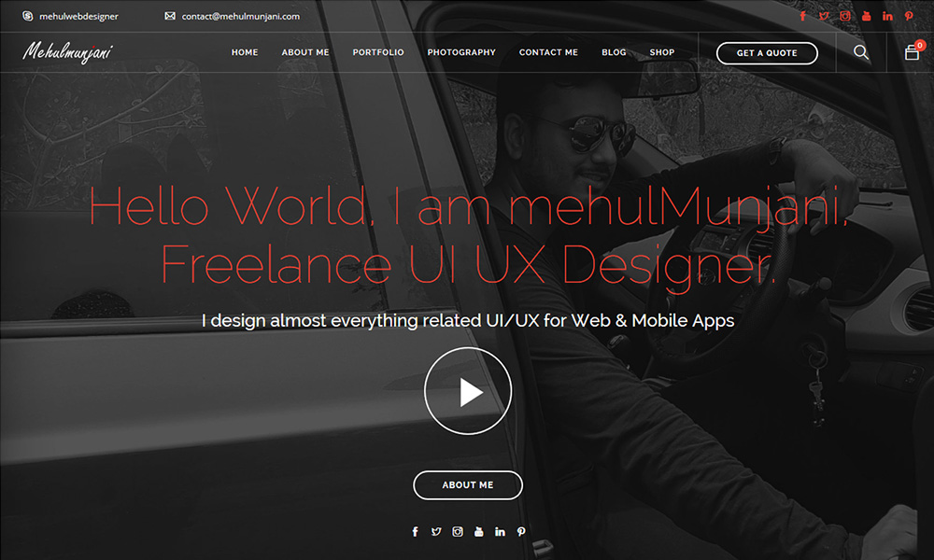Open the Portfolio menu item

tap(378, 53)
